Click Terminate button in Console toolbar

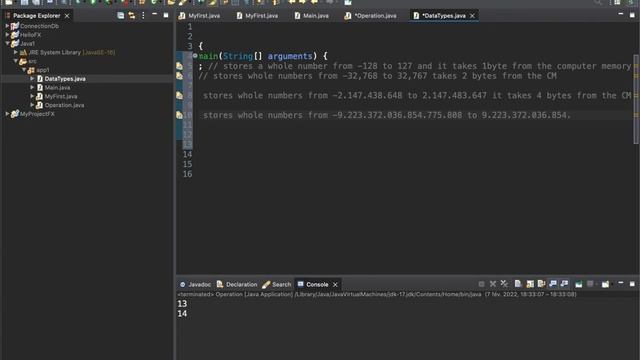pyautogui.click(x=481, y=284)
